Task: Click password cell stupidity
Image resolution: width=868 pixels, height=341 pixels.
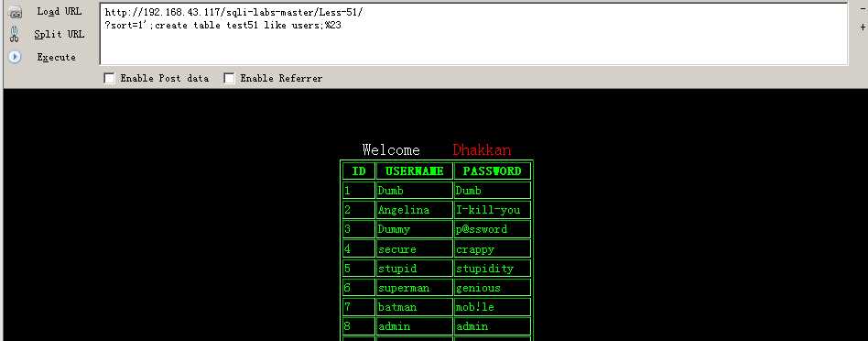Action: (x=492, y=269)
